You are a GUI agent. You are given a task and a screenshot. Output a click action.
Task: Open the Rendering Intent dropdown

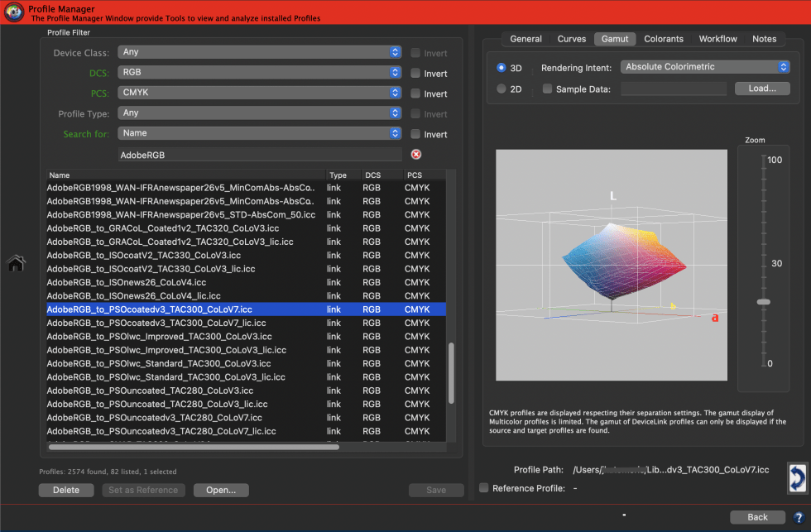click(704, 67)
